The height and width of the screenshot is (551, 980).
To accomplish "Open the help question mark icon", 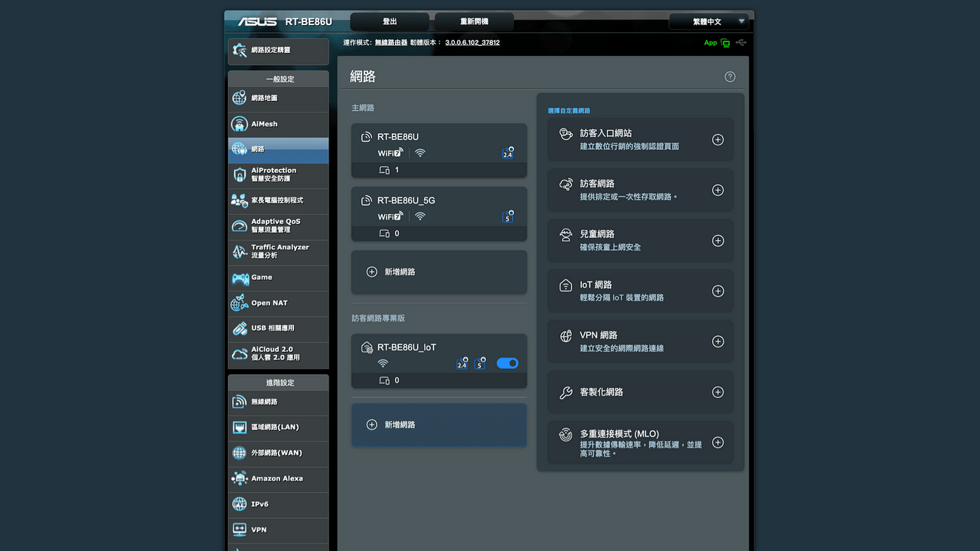I will 730,77.
